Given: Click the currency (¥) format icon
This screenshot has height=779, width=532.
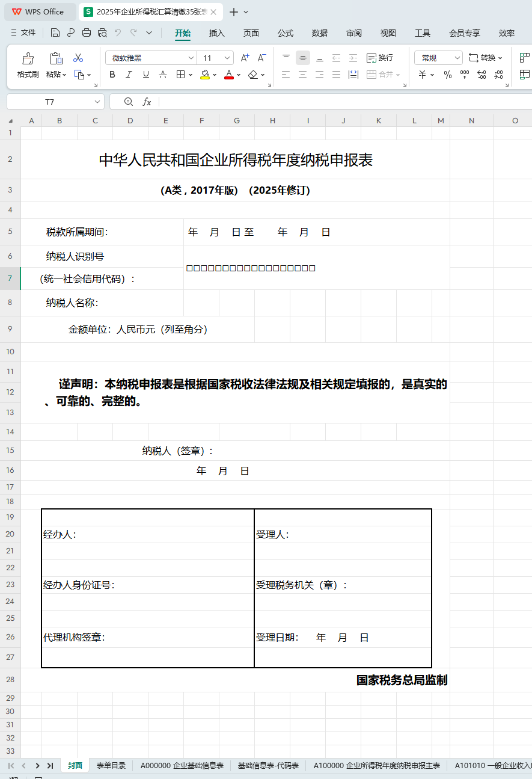Looking at the screenshot, I should point(423,75).
